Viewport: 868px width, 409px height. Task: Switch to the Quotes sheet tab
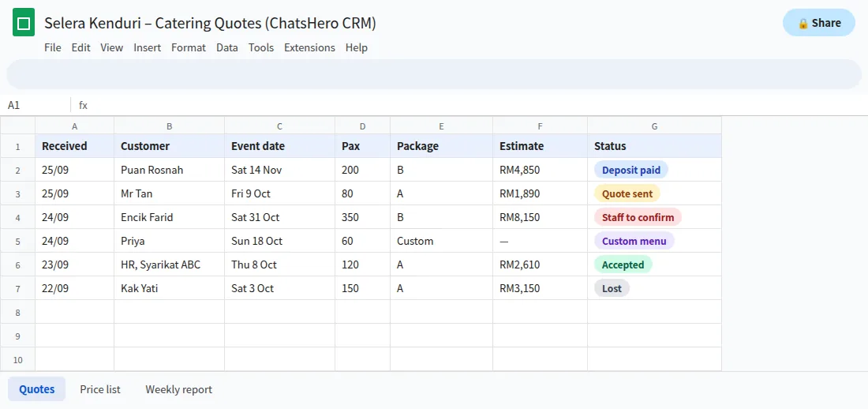pos(36,389)
